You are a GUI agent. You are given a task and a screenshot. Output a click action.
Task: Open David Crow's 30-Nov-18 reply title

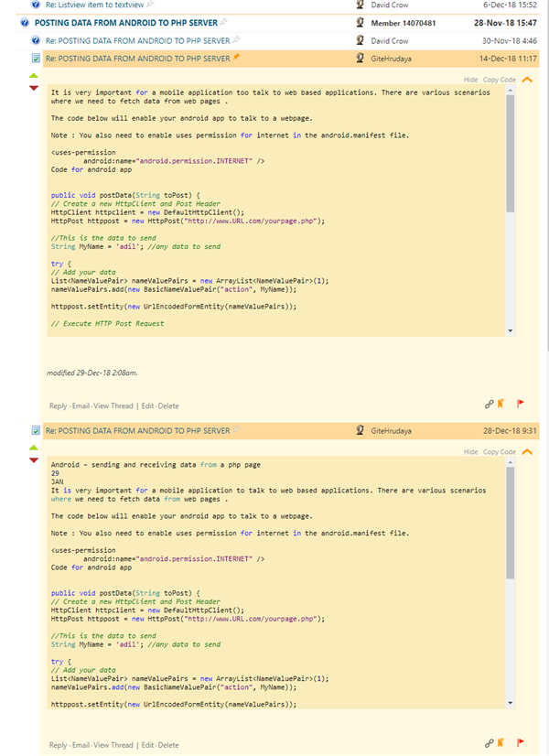[138, 40]
